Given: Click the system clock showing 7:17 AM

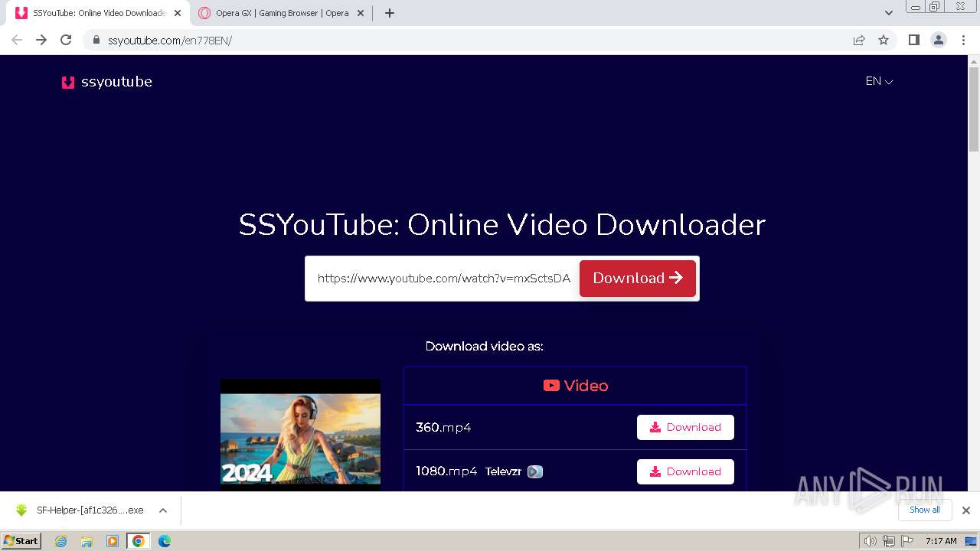Looking at the screenshot, I should [941, 541].
